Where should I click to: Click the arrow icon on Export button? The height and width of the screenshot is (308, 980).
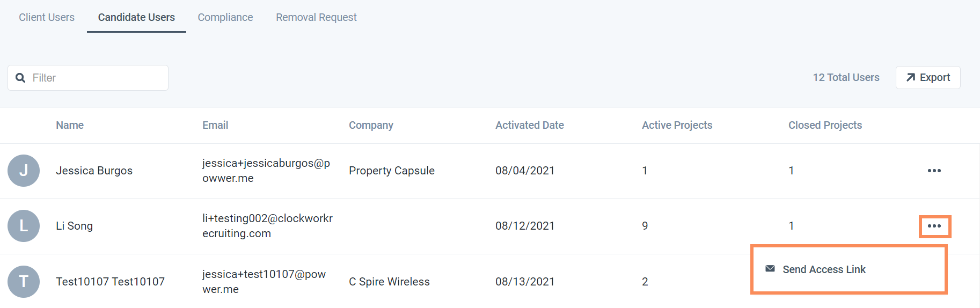(x=911, y=77)
